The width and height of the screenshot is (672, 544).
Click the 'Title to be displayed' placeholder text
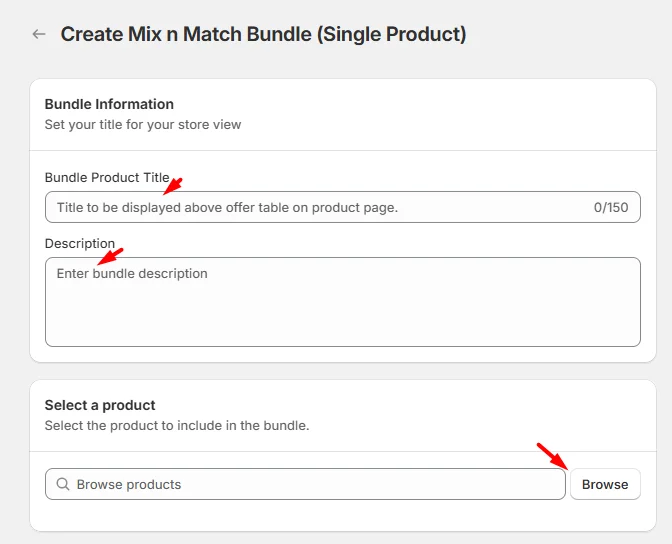point(228,207)
